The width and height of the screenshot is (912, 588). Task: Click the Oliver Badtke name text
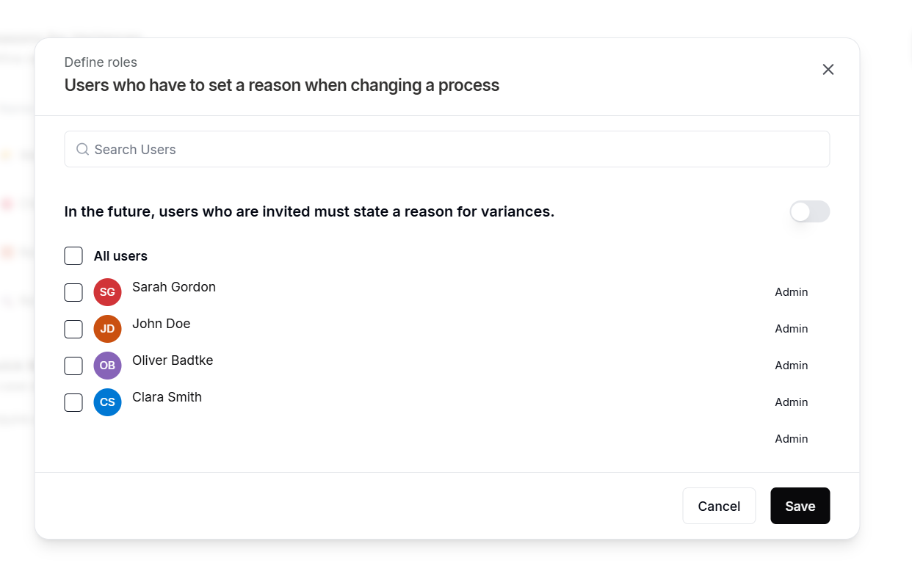[x=173, y=360]
